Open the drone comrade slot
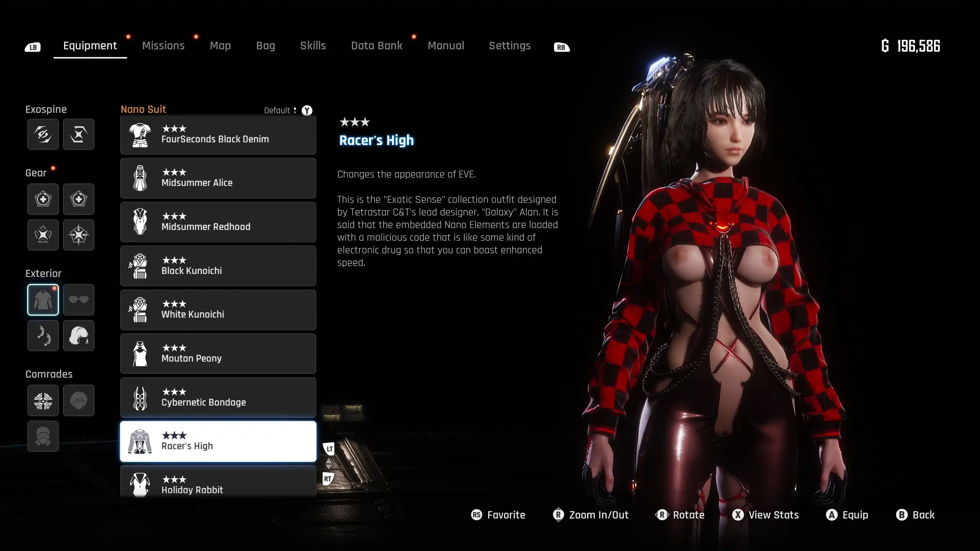980x551 pixels. pyautogui.click(x=43, y=401)
